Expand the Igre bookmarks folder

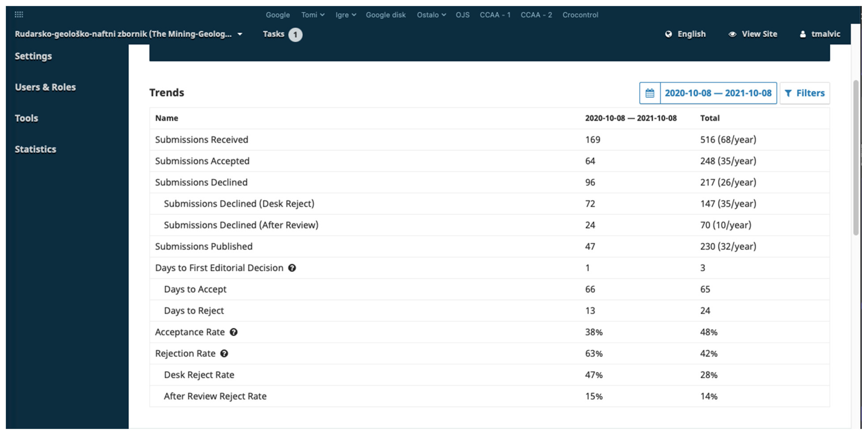tap(345, 15)
